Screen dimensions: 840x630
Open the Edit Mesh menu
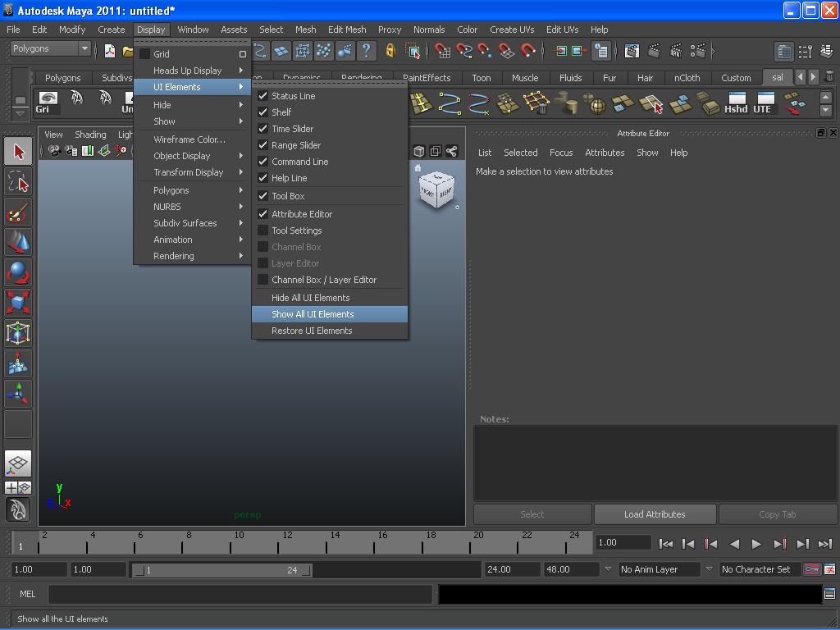(347, 30)
